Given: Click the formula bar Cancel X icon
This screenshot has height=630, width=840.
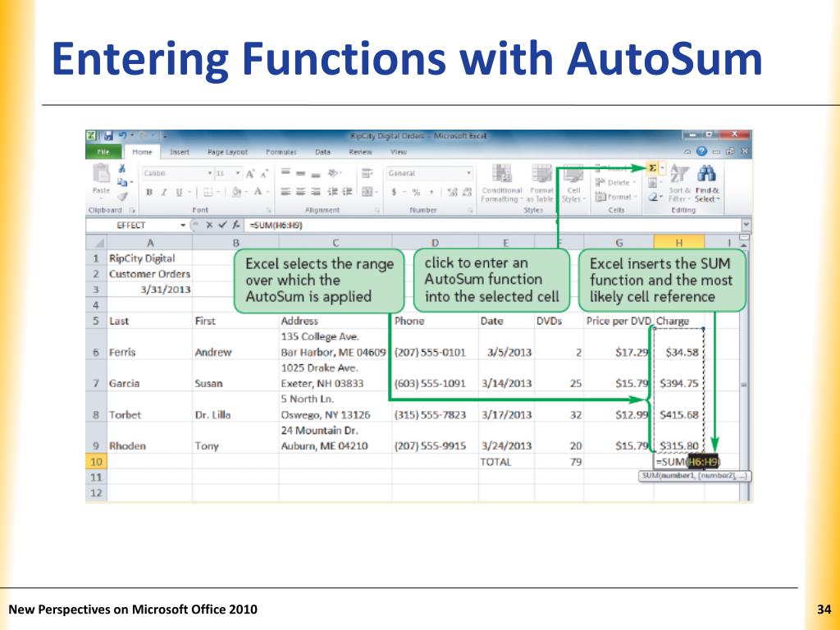Looking at the screenshot, I should [209, 225].
